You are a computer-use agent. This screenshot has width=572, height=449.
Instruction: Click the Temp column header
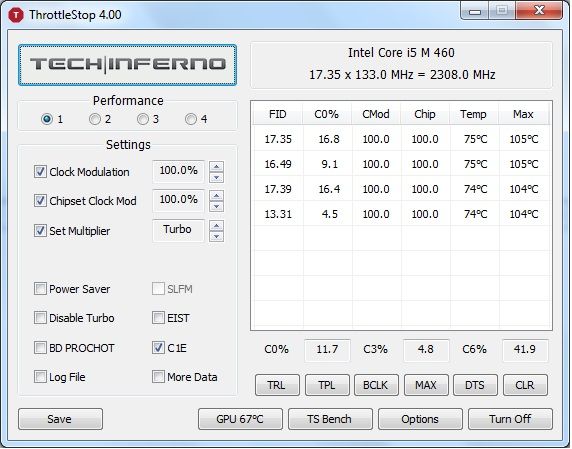tap(474, 114)
